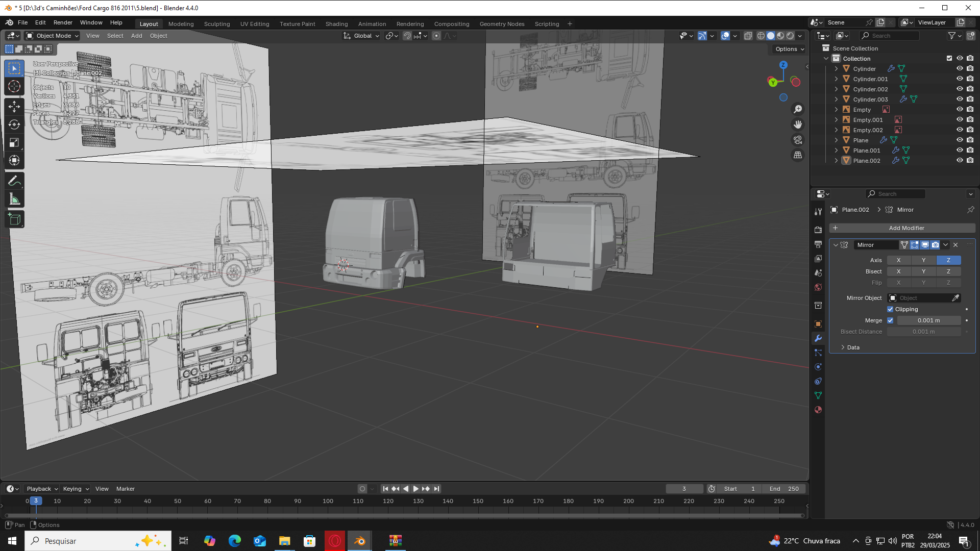The width and height of the screenshot is (980, 551).
Task: Select the Rotate tool
Action: 14,124
